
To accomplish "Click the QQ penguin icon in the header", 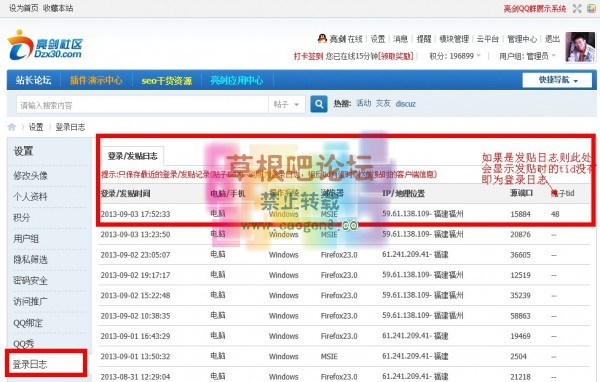I will [322, 39].
